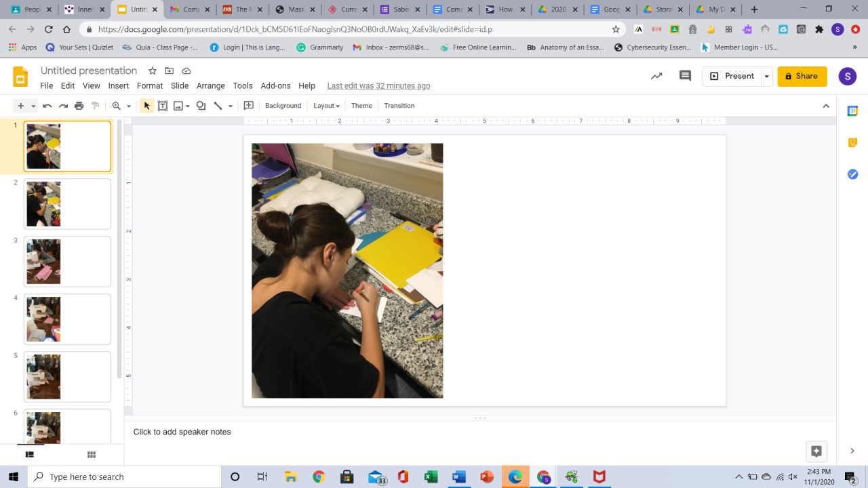868x488 pixels.
Task: Open the Insert menu
Action: coord(119,86)
